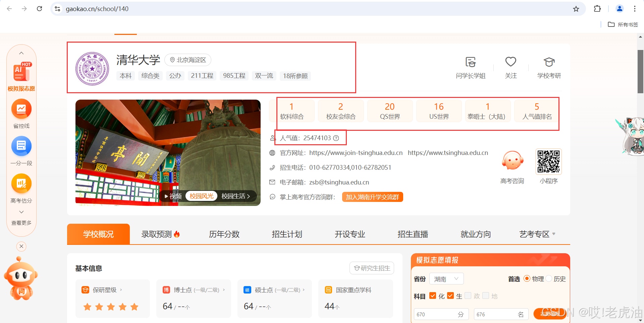Open the 省份 湖南 dropdown

tap(446, 279)
